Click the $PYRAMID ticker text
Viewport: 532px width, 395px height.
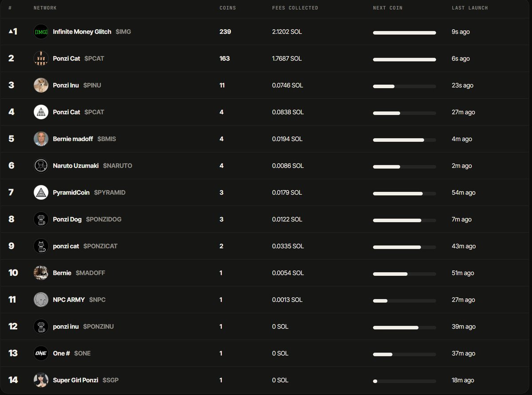110,192
